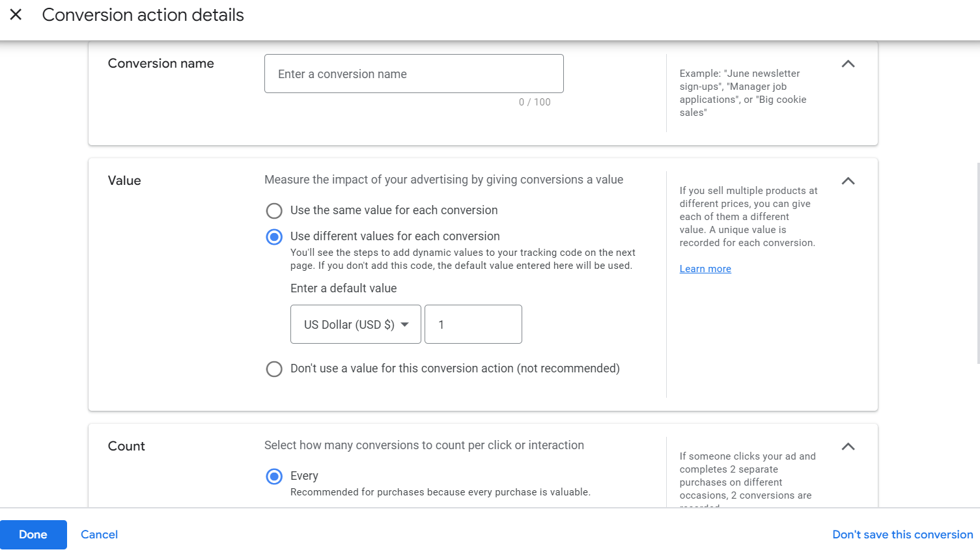Screen dimensions: 980x554
Task: Select the "Every" count option
Action: pyautogui.click(x=274, y=476)
